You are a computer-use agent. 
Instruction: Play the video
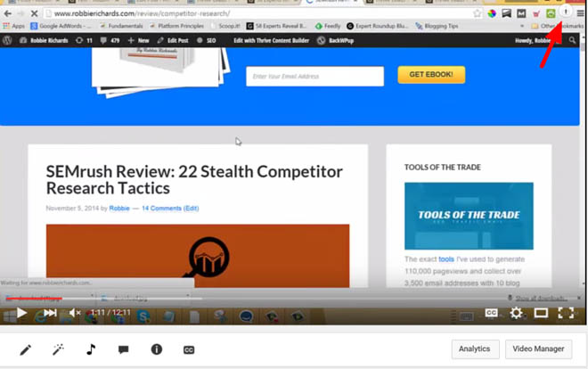pyautogui.click(x=21, y=313)
